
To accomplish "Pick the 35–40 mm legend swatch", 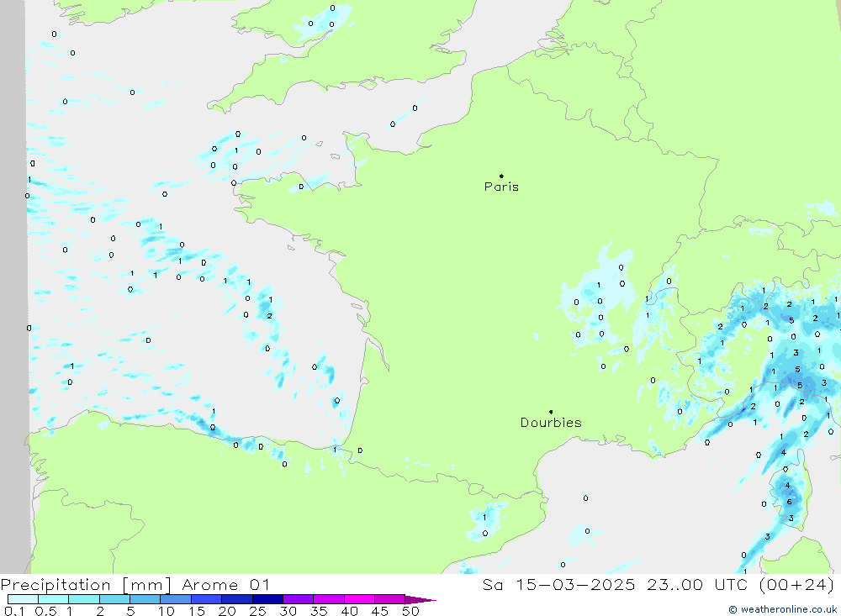I will [328, 599].
